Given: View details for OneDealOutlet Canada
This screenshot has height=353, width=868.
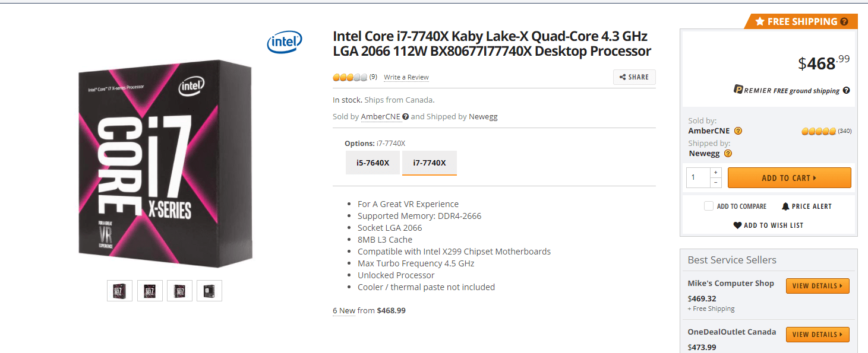Looking at the screenshot, I should 817,335.
